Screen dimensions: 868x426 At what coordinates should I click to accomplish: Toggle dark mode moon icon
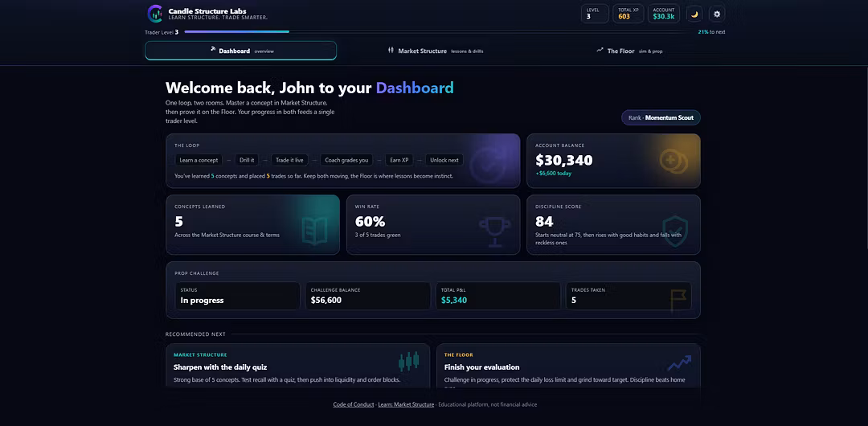tap(694, 14)
